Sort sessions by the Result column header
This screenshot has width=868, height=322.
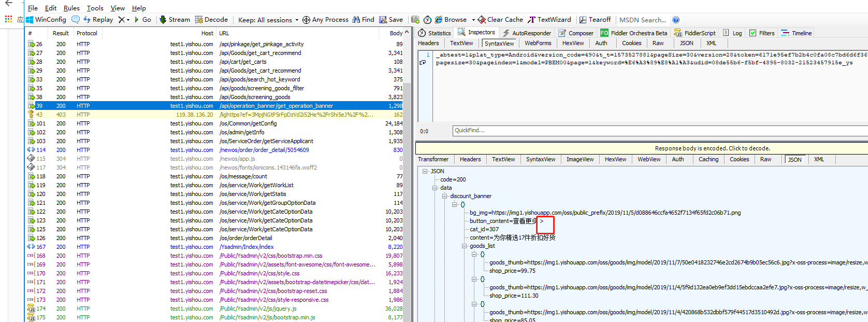pyautogui.click(x=61, y=33)
